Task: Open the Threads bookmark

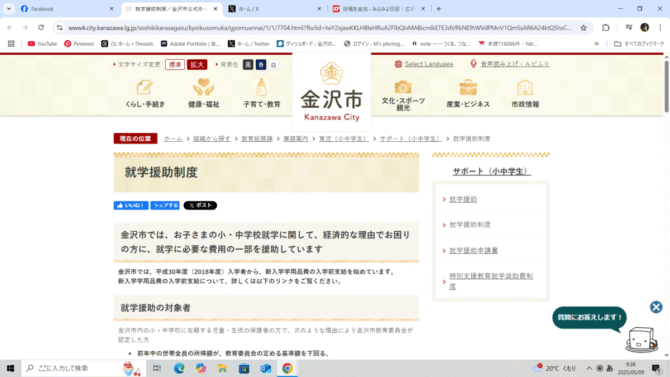Action: [127, 44]
